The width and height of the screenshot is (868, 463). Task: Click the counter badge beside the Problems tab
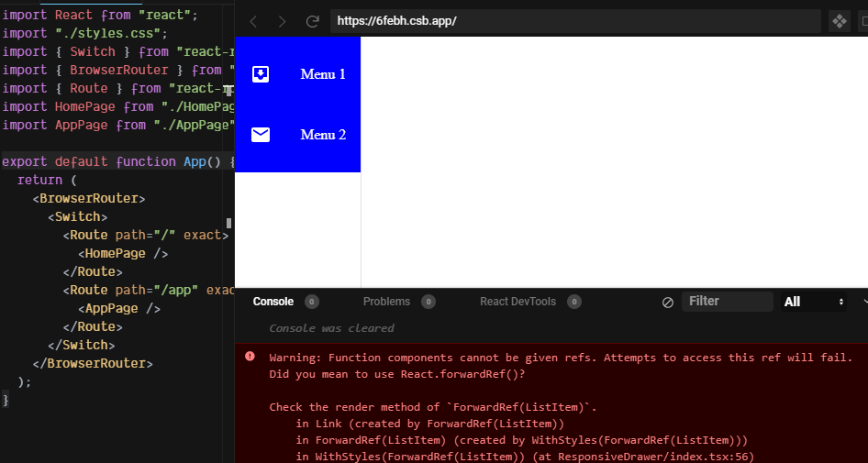click(428, 302)
